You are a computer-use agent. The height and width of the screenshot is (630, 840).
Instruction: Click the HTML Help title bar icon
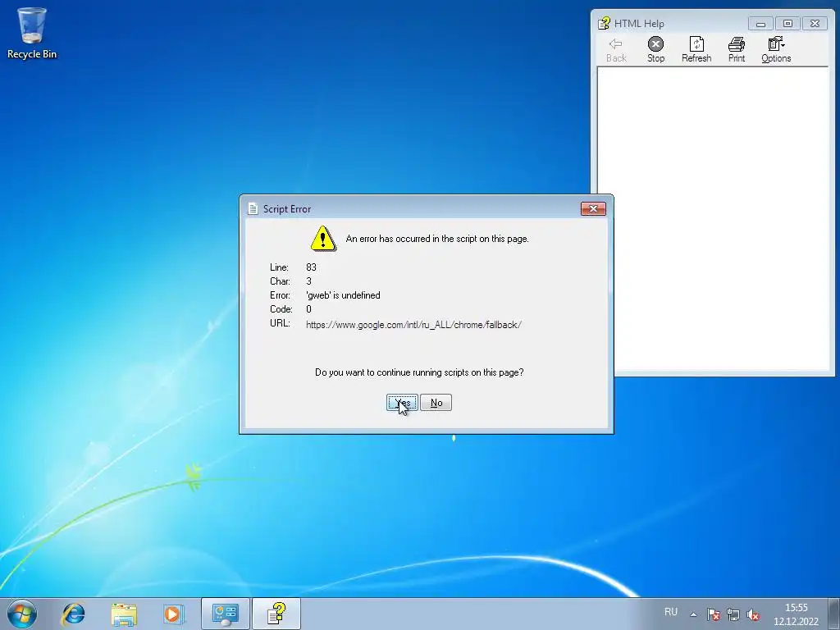point(605,23)
